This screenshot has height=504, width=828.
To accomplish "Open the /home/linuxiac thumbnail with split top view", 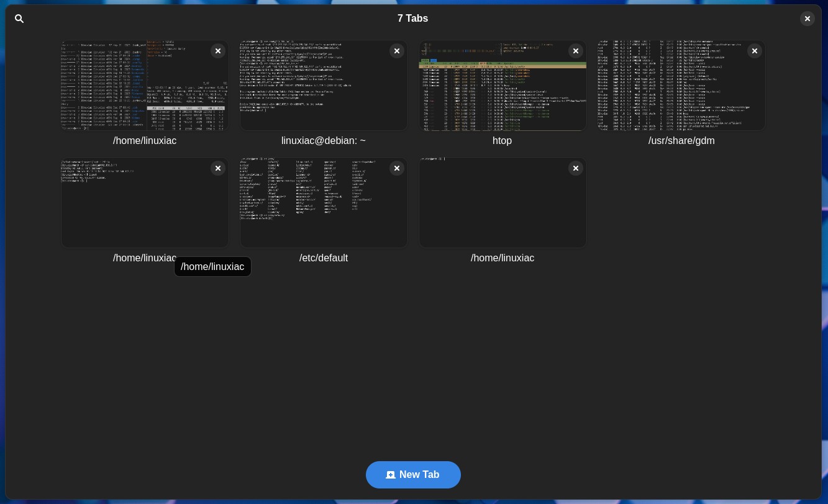I will (x=145, y=86).
